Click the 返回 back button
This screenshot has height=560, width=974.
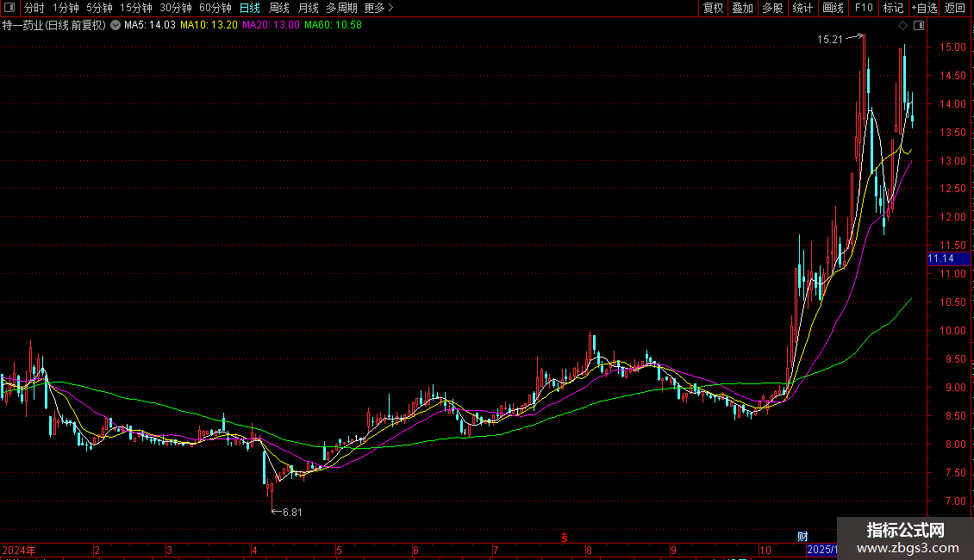click(955, 8)
